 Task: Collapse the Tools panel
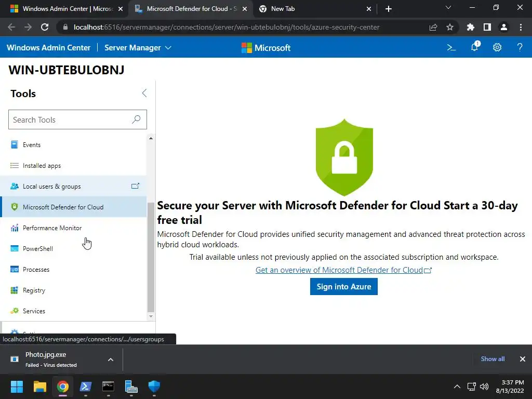tap(144, 94)
